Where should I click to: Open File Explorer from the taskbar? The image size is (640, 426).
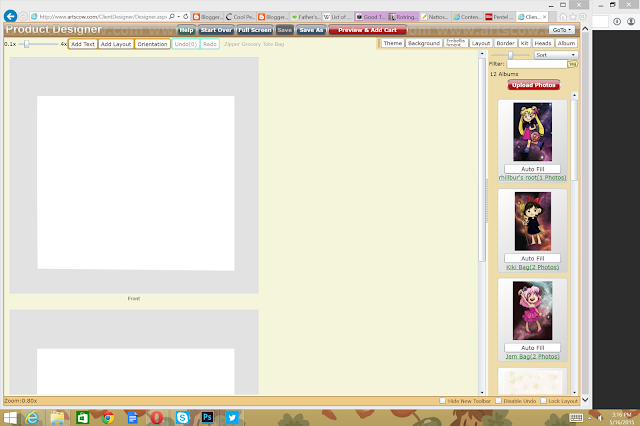[x=57, y=418]
